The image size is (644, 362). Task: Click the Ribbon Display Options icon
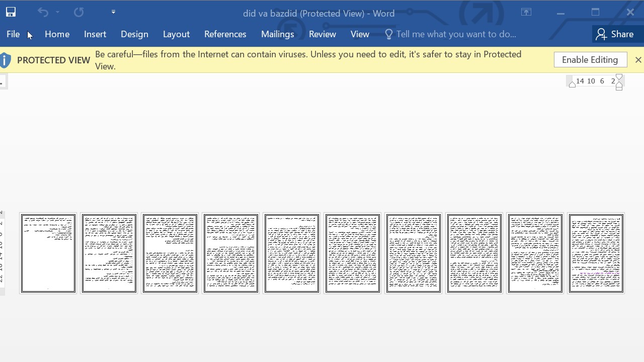[526, 12]
